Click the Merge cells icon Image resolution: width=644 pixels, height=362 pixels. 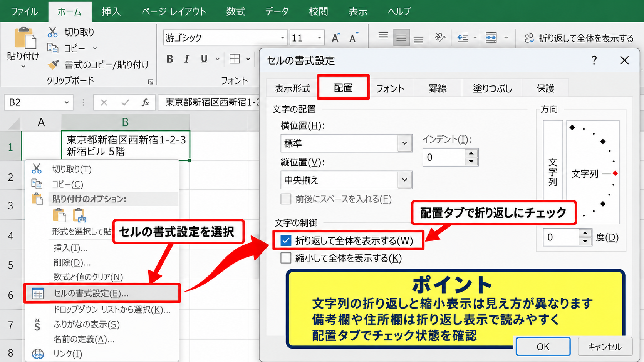[x=491, y=37]
